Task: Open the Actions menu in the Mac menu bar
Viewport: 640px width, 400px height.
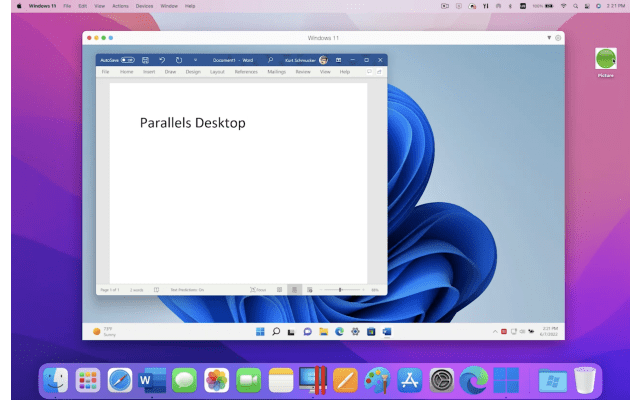Action: point(120,6)
